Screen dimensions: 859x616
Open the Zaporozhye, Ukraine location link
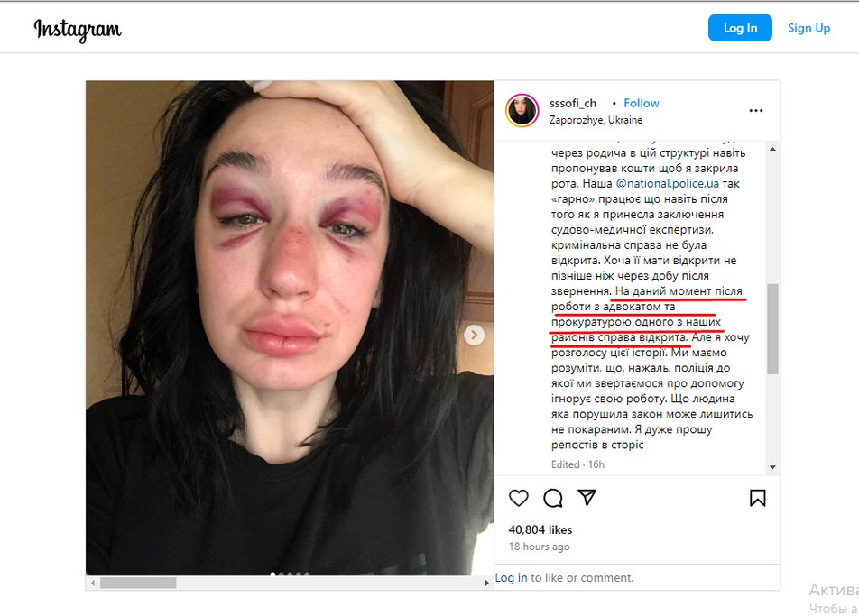(x=596, y=120)
